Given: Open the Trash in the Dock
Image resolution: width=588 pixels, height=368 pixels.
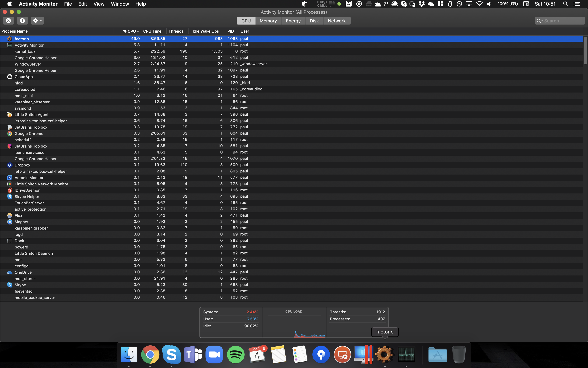Looking at the screenshot, I should [x=459, y=354].
